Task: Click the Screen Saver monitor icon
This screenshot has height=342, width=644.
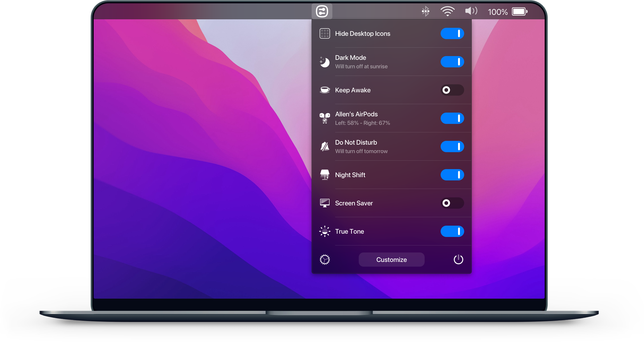Action: (325, 203)
